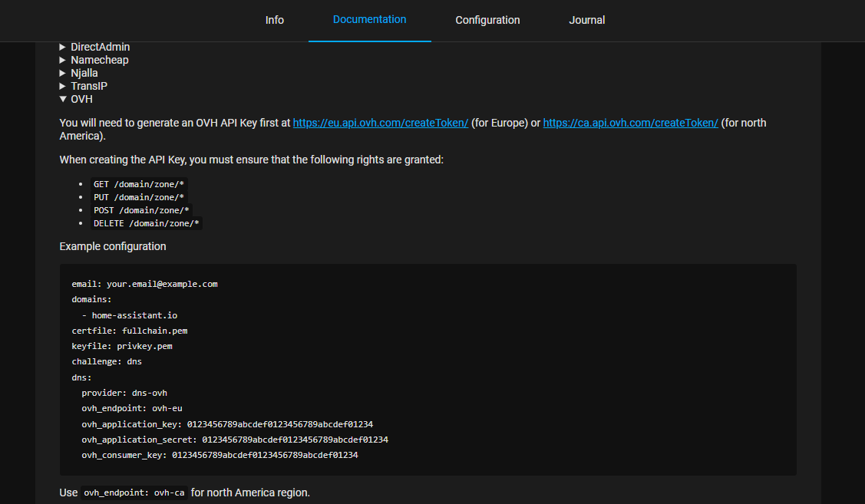Open the eu.api.ovh.com createToken link
The height and width of the screenshot is (504, 865).
click(x=380, y=123)
